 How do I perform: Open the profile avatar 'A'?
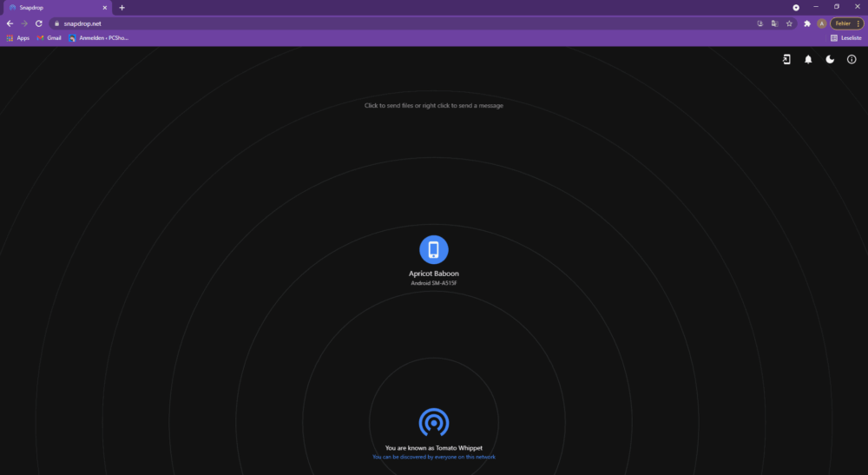tap(821, 23)
